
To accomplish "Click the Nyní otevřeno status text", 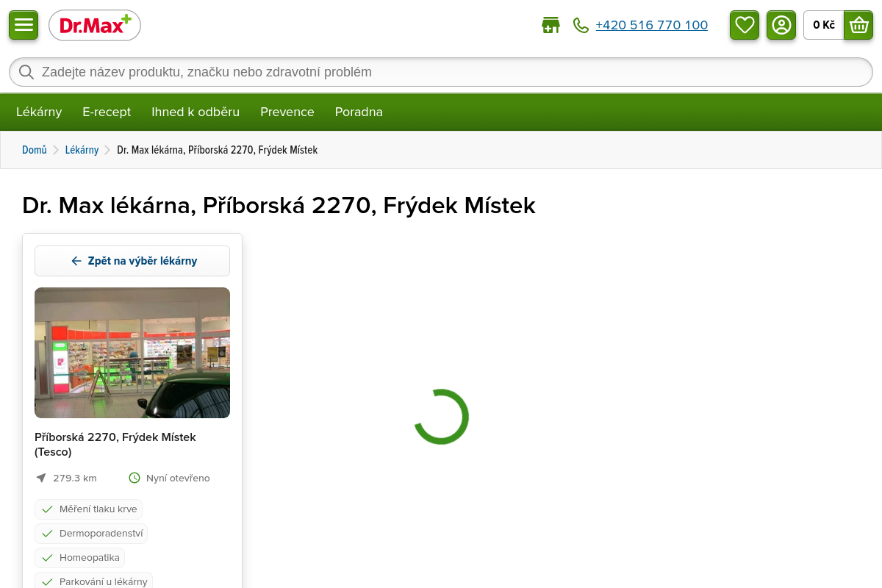I will click(178, 478).
